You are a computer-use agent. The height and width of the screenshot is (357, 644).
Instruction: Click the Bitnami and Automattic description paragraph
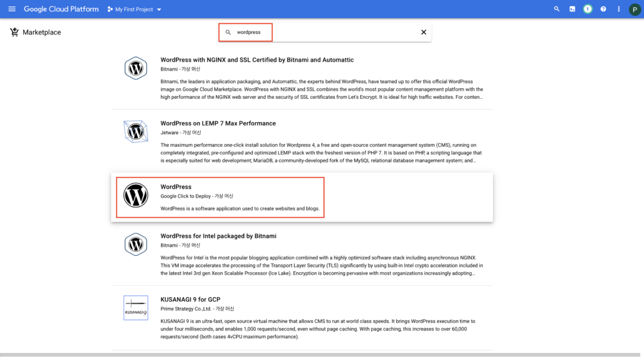pyautogui.click(x=321, y=89)
